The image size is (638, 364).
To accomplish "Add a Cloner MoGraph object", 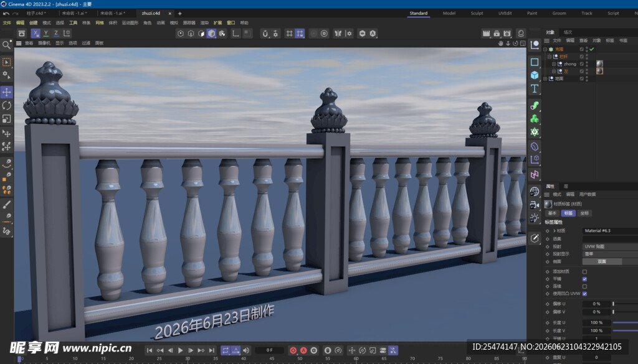I will pyautogui.click(x=535, y=132).
